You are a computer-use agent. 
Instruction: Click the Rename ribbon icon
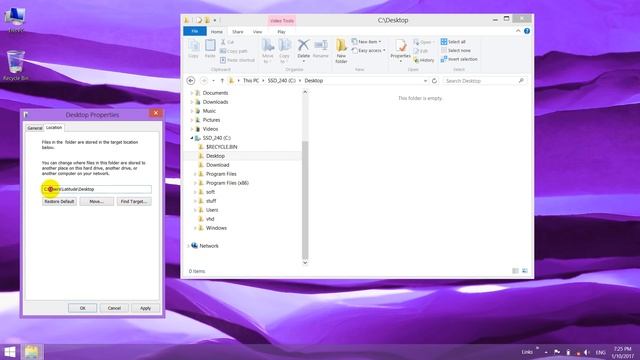pyautogui.click(x=321, y=49)
